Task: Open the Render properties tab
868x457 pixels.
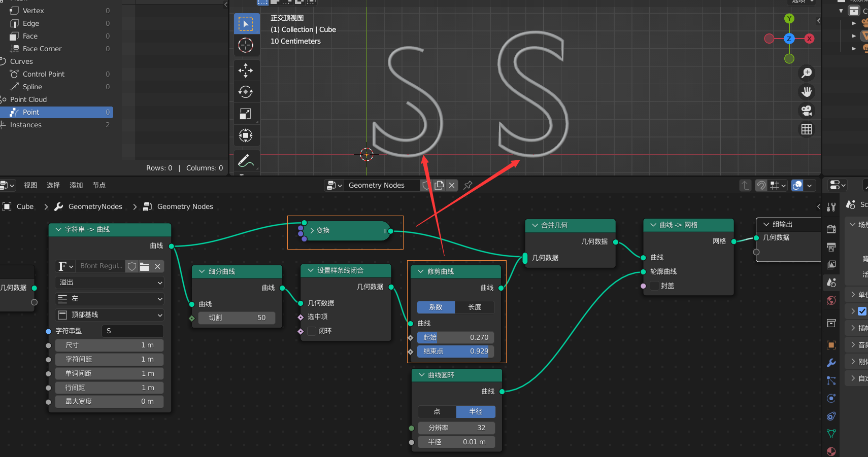Action: [831, 229]
